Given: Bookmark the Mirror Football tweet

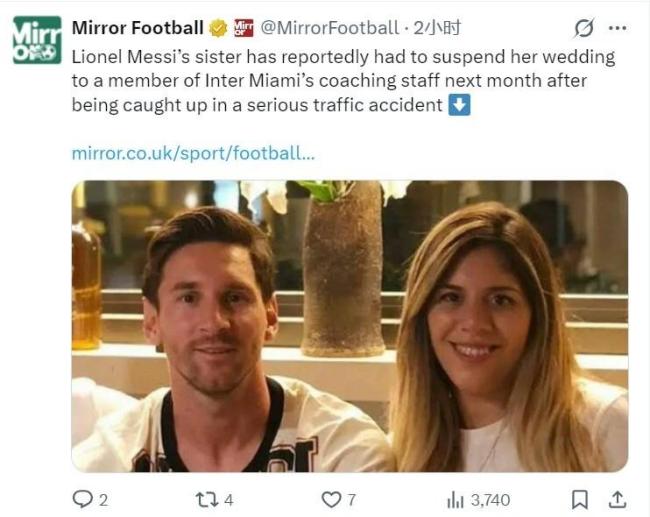Looking at the screenshot, I should tap(579, 498).
